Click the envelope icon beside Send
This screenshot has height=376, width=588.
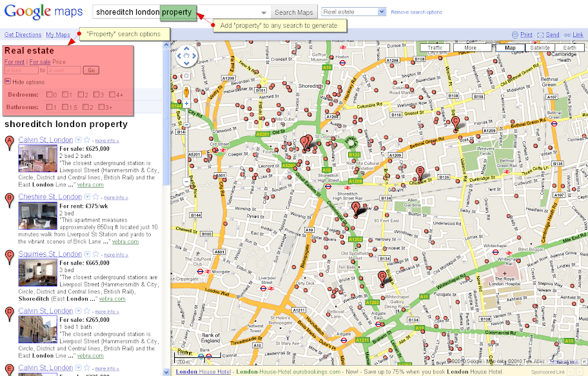point(540,35)
